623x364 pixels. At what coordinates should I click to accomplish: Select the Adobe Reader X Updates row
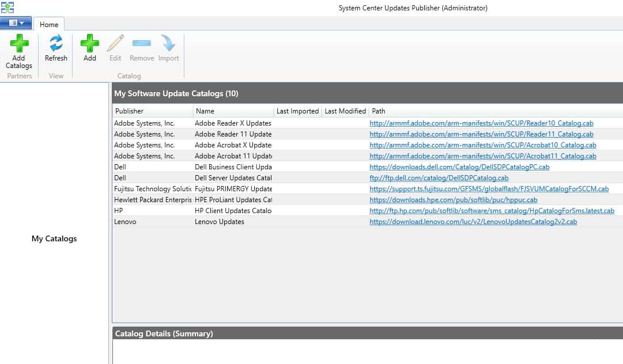368,123
